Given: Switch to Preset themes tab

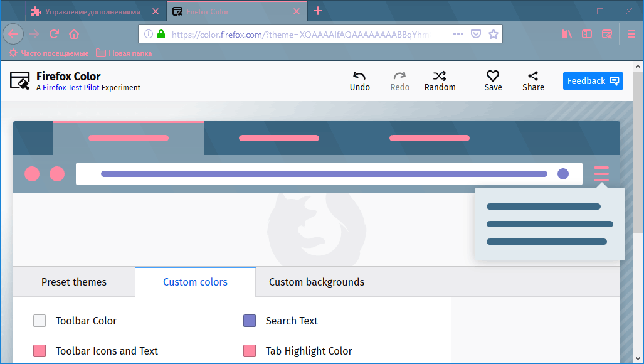Looking at the screenshot, I should click(x=74, y=282).
